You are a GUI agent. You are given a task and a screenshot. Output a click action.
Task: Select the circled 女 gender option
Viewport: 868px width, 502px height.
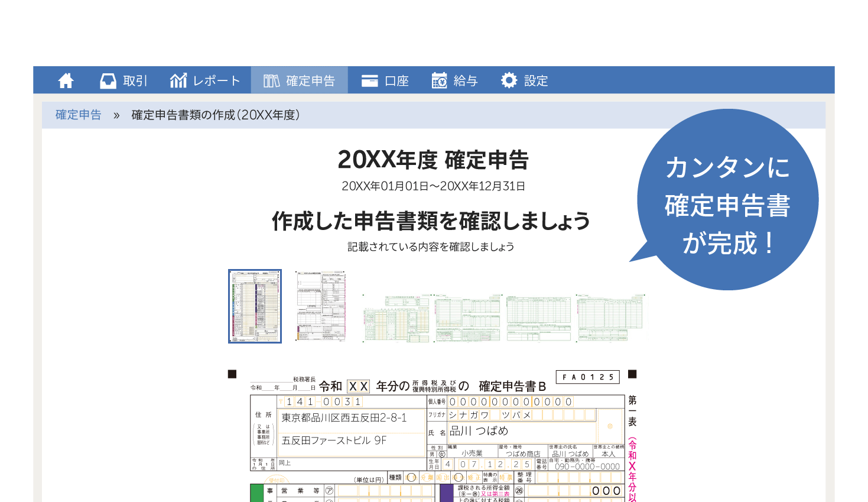pyautogui.click(x=442, y=454)
